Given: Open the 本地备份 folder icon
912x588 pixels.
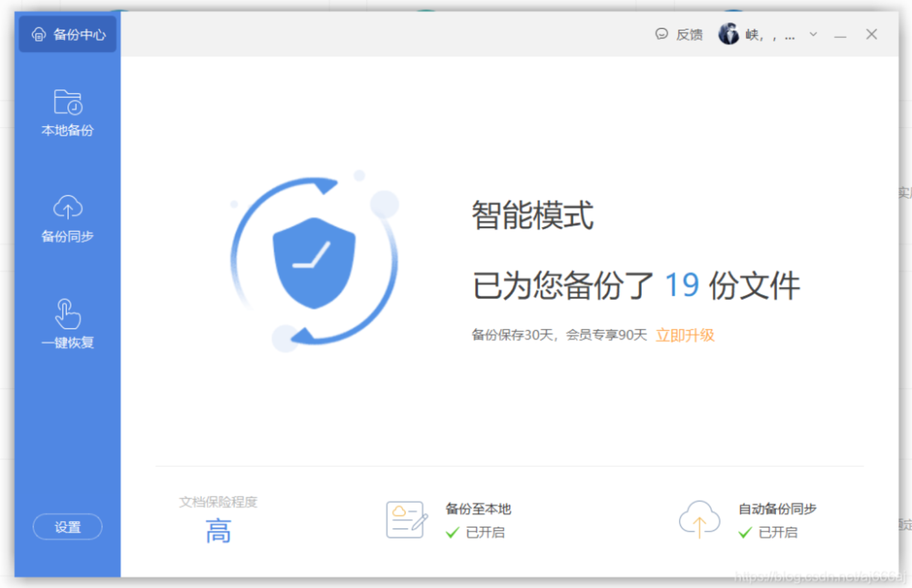Looking at the screenshot, I should coord(67,102).
